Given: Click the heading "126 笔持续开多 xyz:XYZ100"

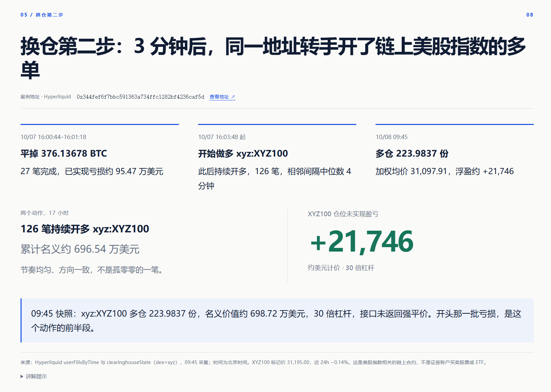Looking at the screenshot, I should click(85, 229).
